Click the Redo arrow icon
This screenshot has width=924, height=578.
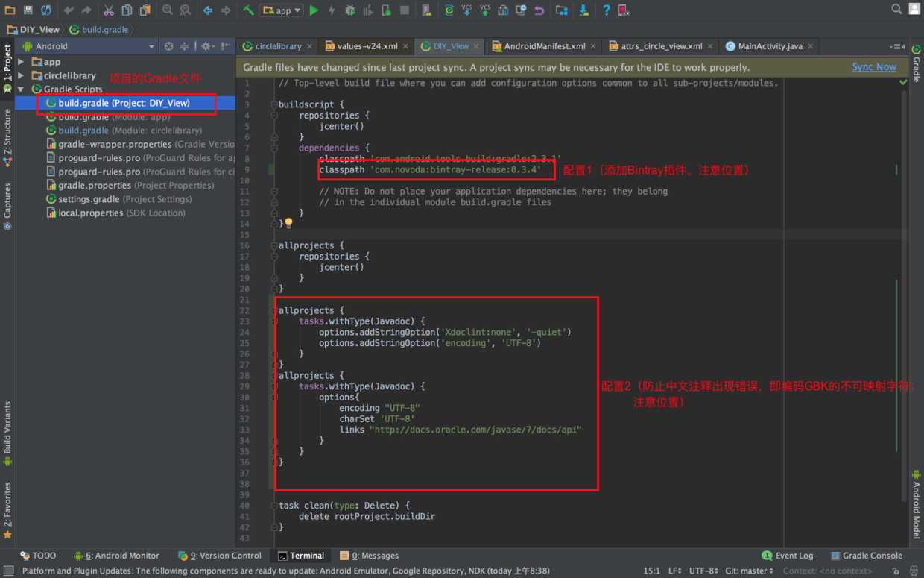click(x=86, y=10)
